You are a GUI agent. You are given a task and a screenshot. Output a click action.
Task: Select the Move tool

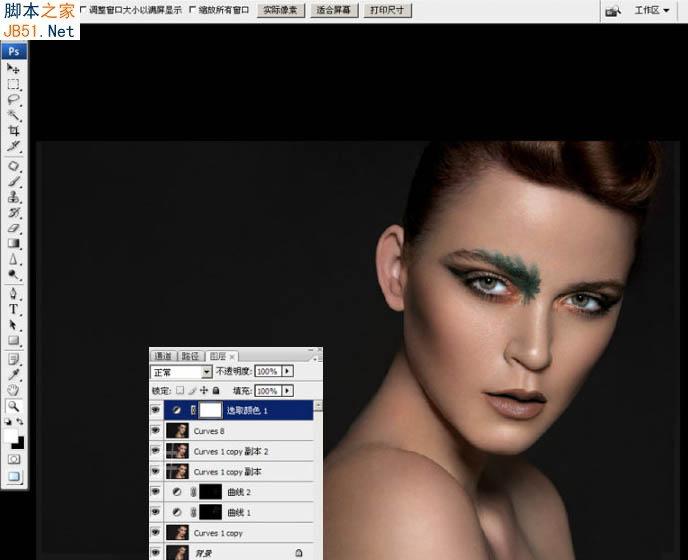point(14,69)
